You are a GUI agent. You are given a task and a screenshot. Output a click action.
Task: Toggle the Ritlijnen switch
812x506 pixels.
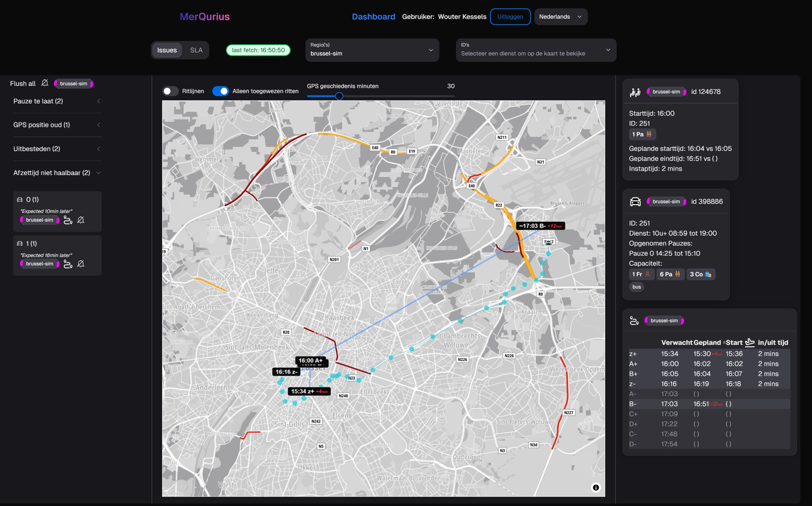pos(170,91)
